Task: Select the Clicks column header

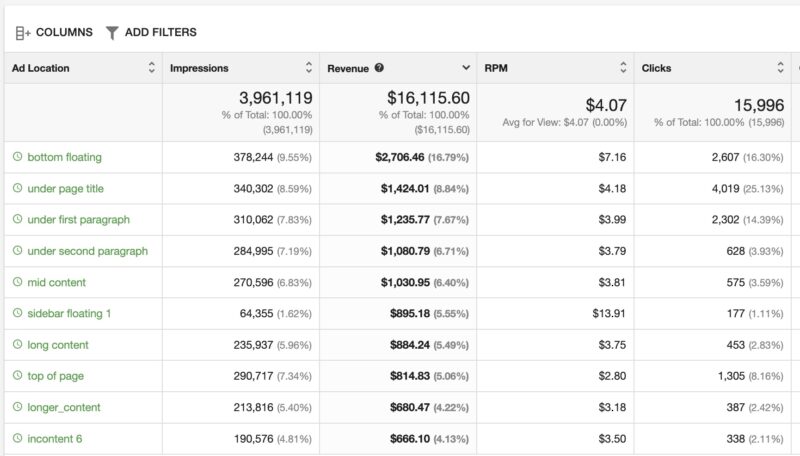Action: click(657, 68)
